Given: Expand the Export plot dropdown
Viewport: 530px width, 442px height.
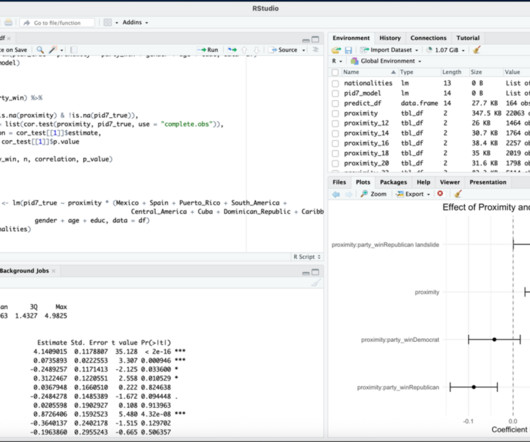Looking at the screenshot, I should [x=413, y=194].
